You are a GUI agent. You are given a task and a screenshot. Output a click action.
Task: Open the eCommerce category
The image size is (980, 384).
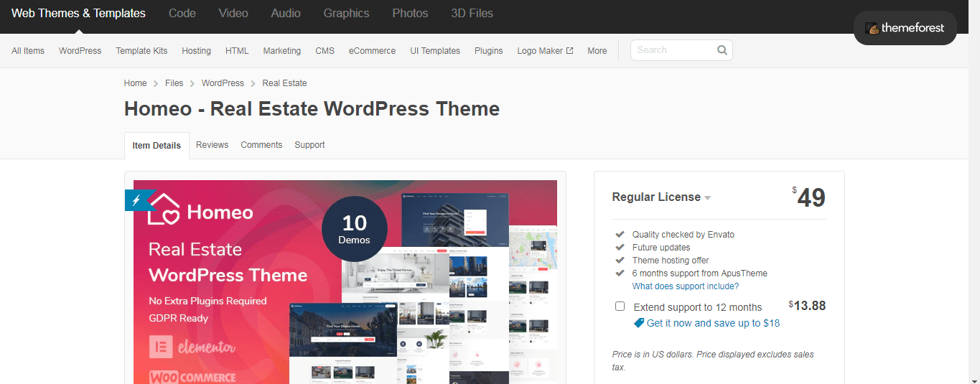(372, 51)
